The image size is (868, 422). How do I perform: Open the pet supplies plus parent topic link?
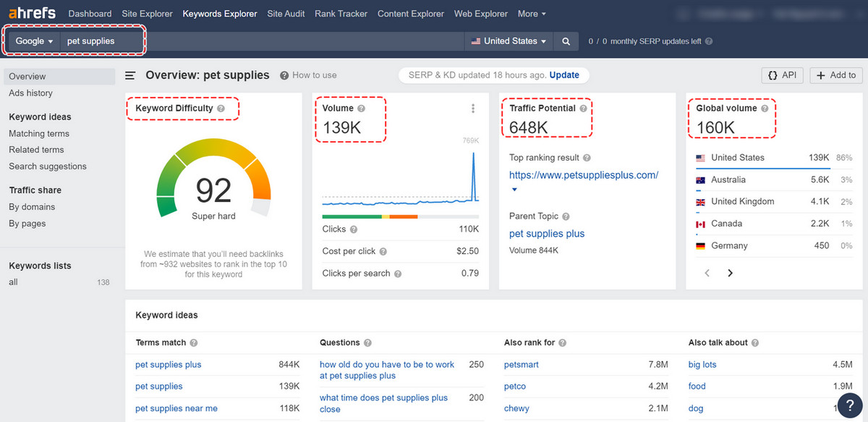click(547, 234)
